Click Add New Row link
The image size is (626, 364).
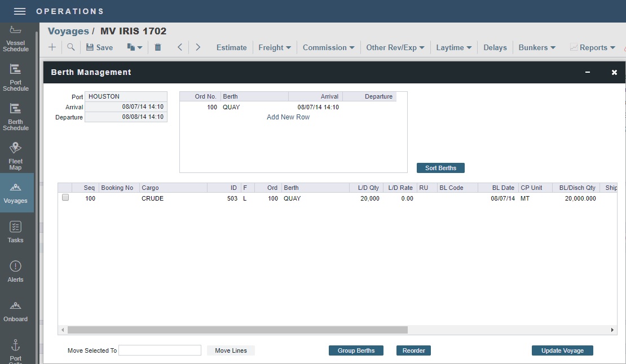(288, 117)
